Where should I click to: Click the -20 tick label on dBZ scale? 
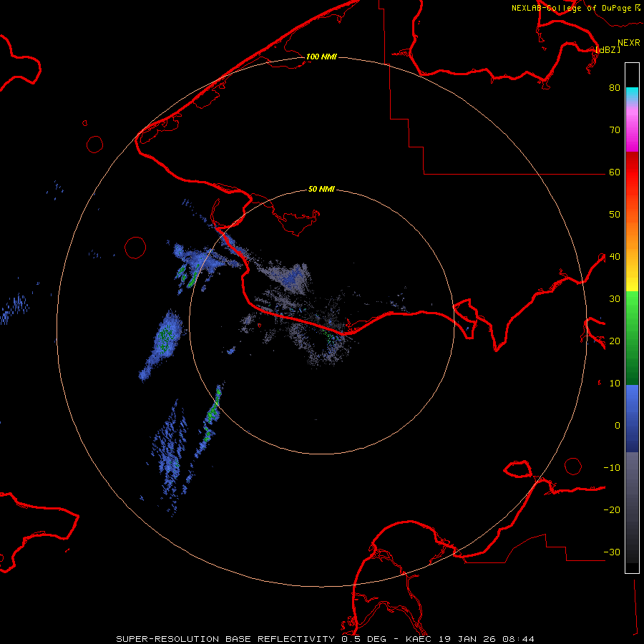[x=612, y=509]
